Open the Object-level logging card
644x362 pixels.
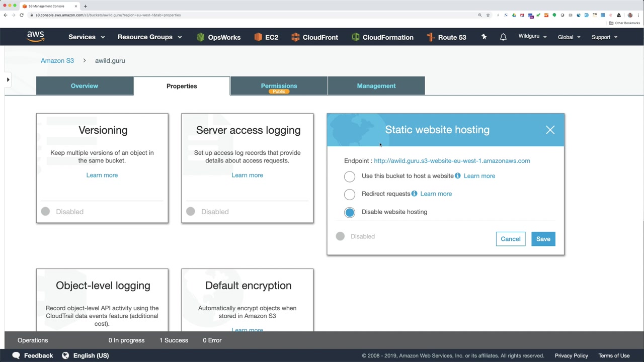click(102, 300)
